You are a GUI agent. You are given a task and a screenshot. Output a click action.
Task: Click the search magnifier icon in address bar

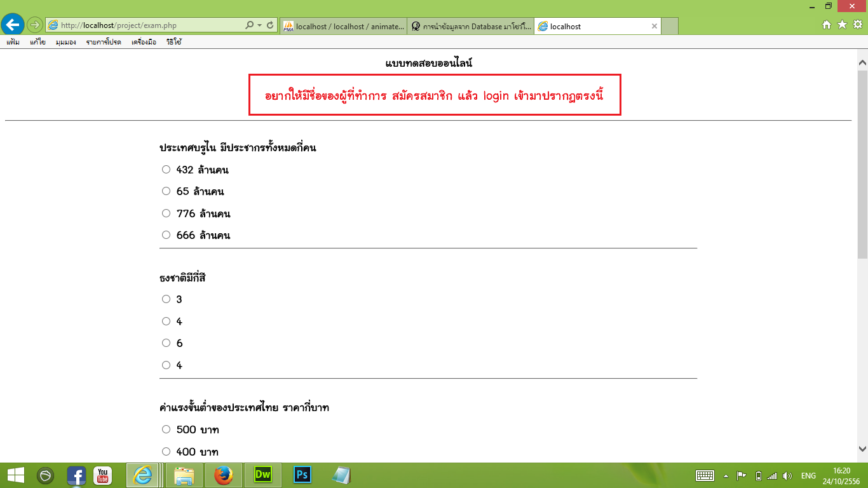249,25
